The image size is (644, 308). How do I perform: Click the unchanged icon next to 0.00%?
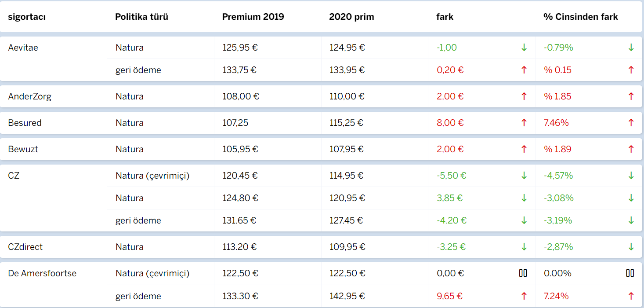[x=630, y=273]
